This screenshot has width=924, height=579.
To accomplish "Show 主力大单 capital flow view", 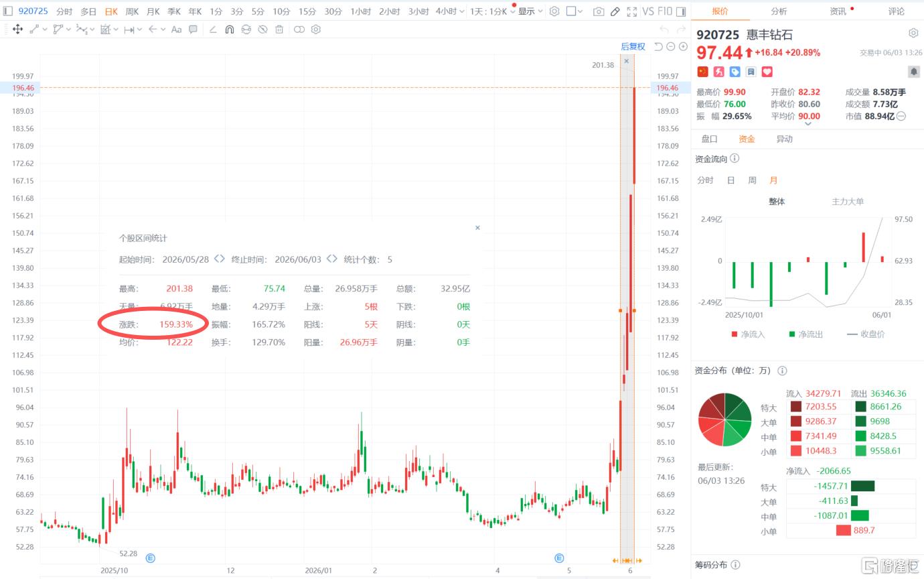I will click(x=848, y=202).
